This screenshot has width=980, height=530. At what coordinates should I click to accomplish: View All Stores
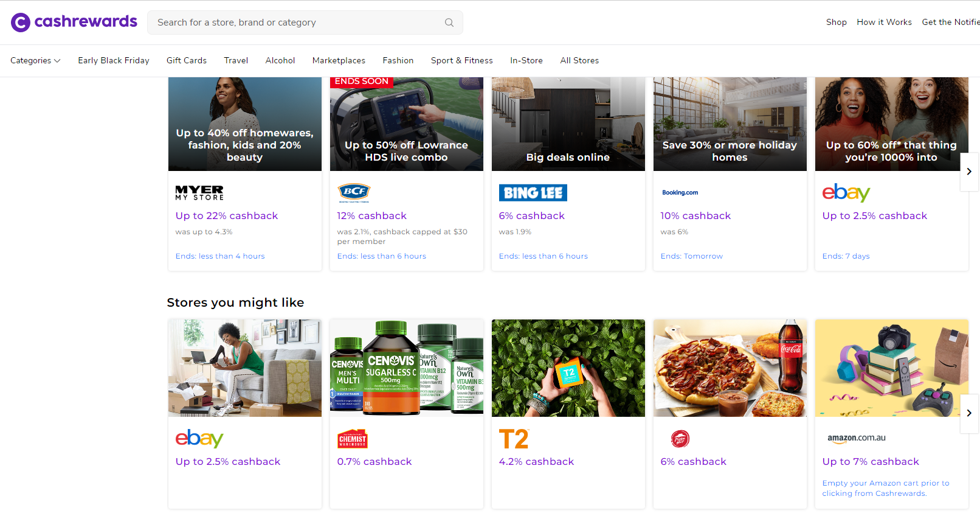tap(579, 60)
